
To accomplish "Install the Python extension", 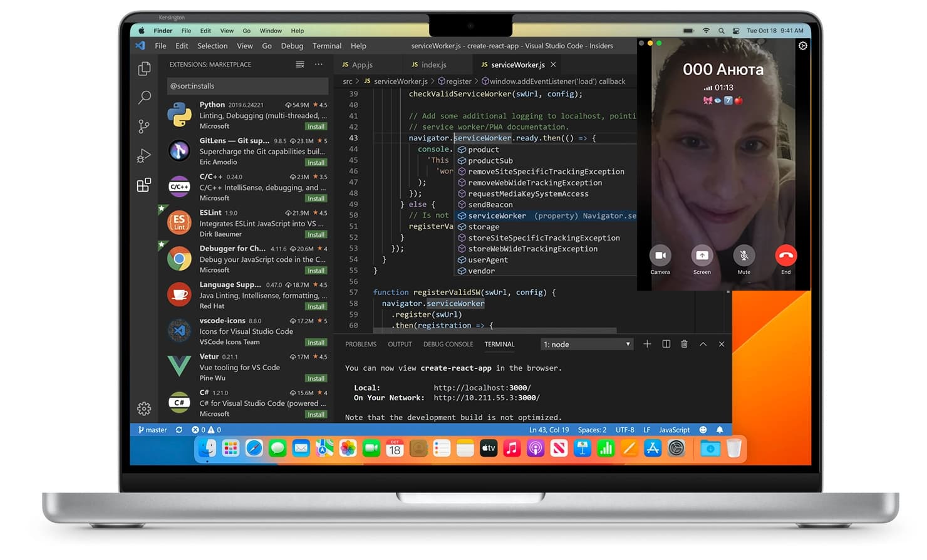I will (x=316, y=127).
